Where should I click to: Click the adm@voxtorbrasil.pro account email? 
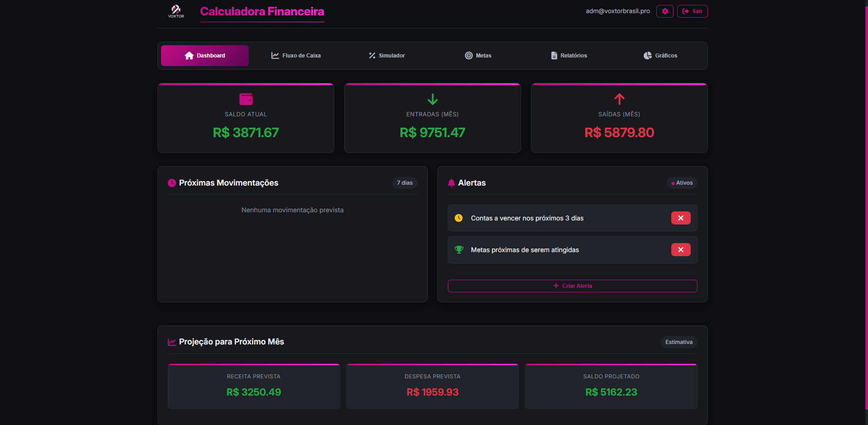(617, 11)
